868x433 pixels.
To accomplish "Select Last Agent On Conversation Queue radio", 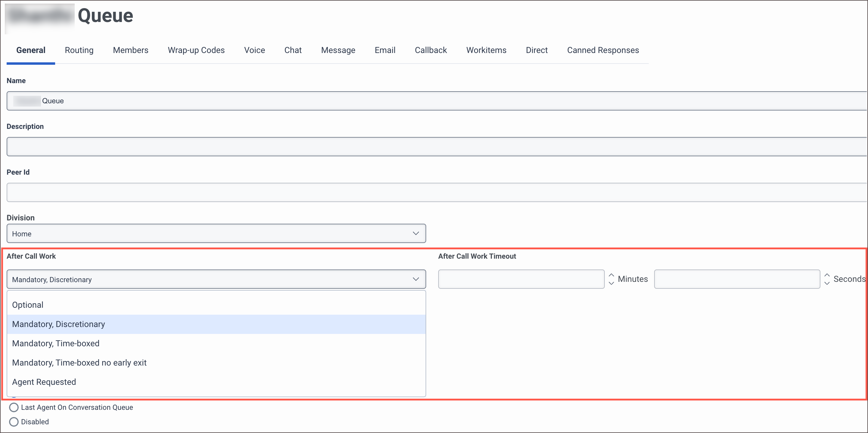I will pyautogui.click(x=14, y=407).
